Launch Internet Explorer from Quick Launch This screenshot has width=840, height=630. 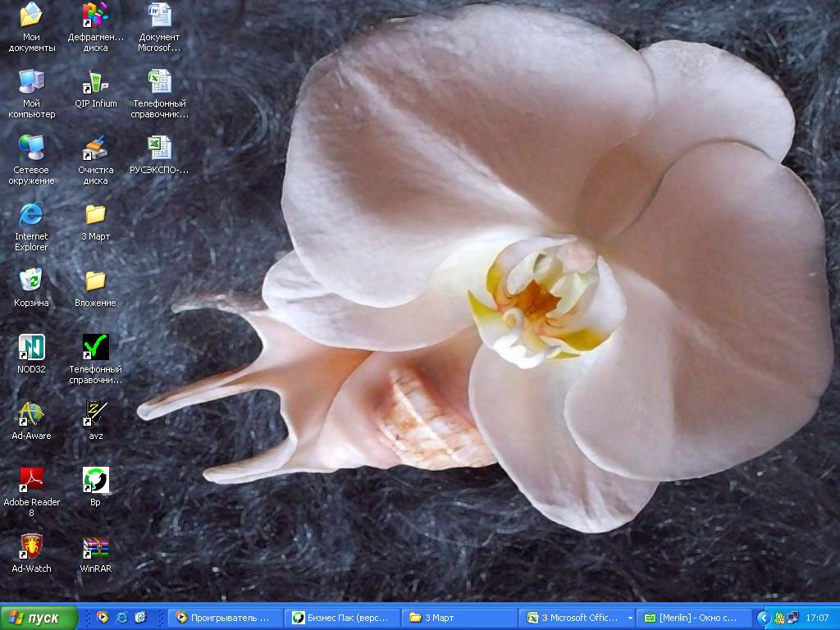click(121, 618)
